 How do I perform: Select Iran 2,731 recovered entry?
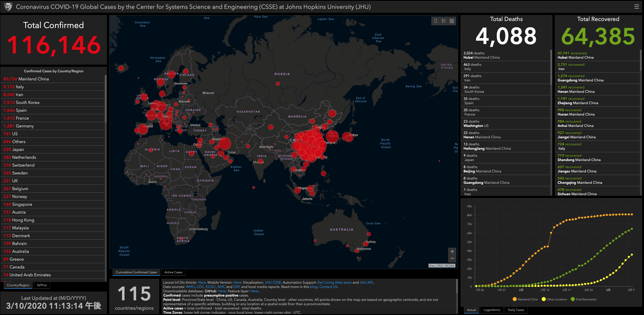click(x=598, y=67)
